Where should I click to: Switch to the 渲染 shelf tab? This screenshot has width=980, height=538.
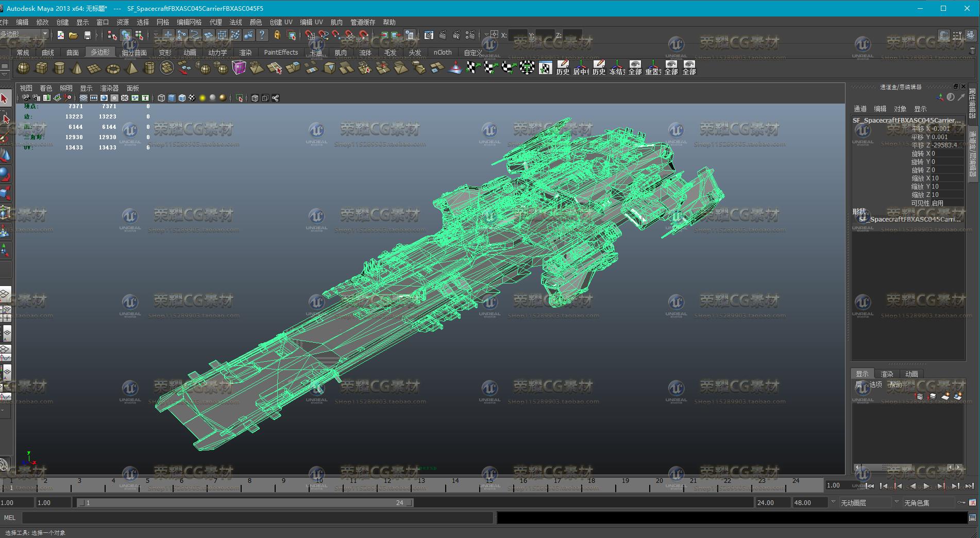(245, 53)
